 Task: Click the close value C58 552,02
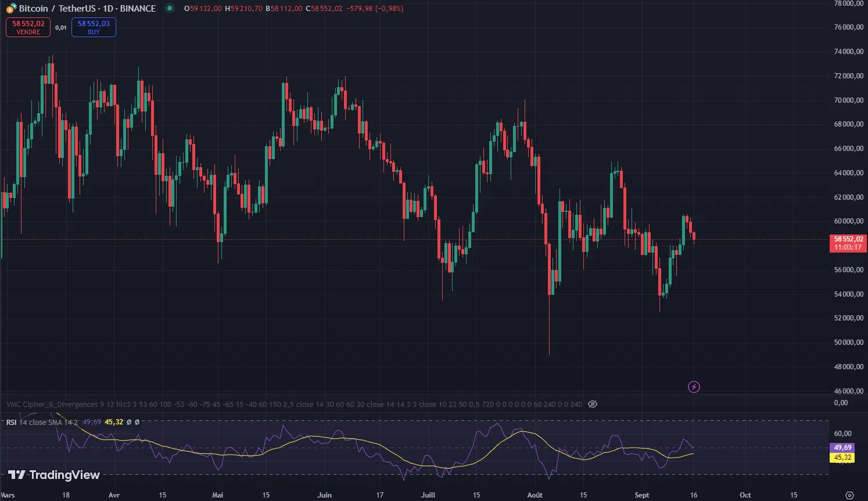tap(324, 9)
